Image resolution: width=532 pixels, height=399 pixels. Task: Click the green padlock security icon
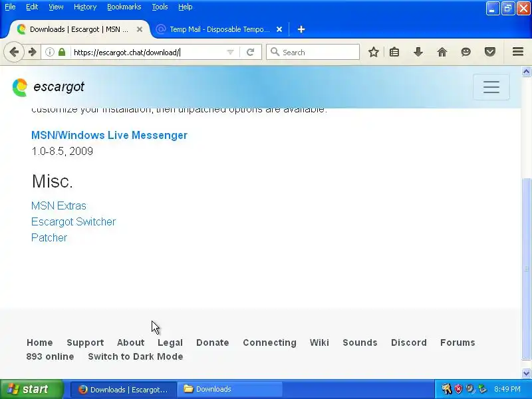click(x=62, y=52)
